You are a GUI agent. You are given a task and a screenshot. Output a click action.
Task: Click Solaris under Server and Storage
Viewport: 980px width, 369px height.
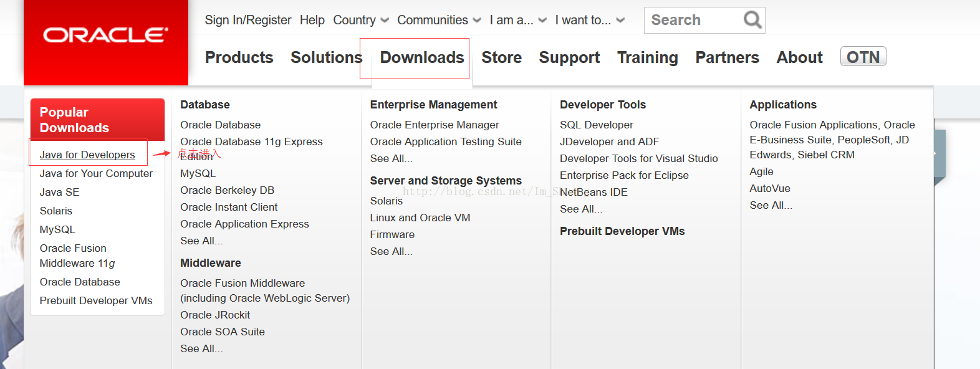tap(387, 201)
